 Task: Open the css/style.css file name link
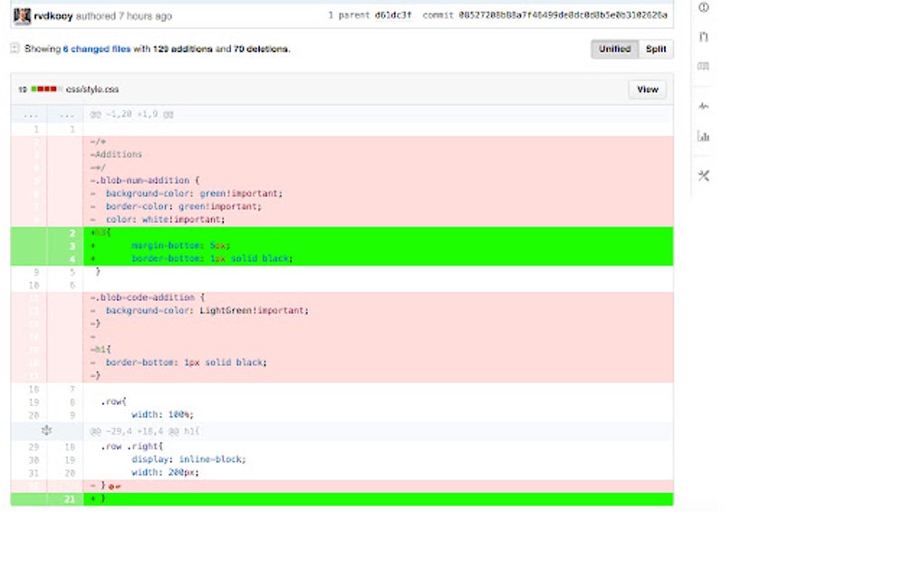pos(91,90)
